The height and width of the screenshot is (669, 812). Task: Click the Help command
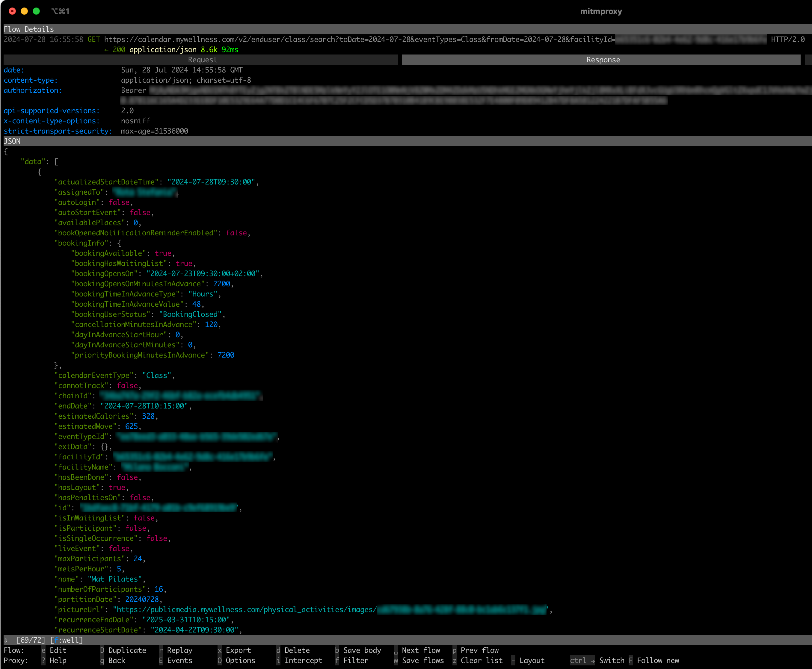click(54, 660)
